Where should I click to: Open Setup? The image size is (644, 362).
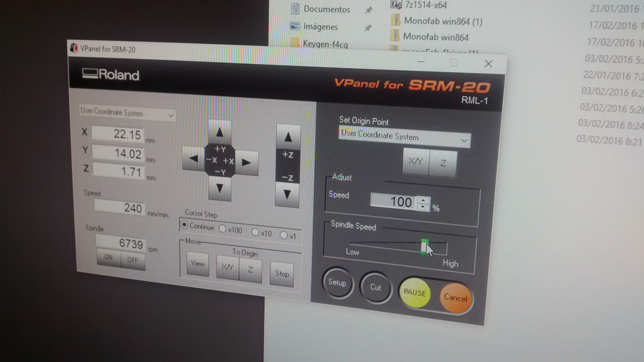[337, 282]
